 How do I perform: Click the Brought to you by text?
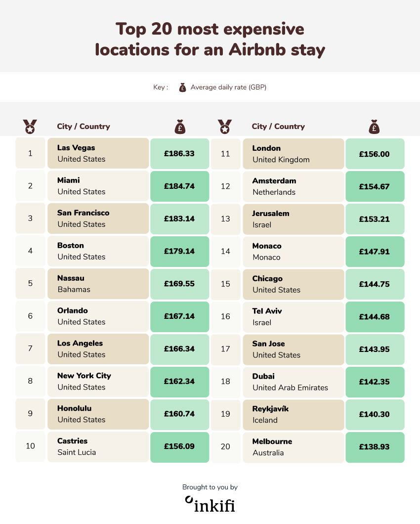(x=210, y=487)
